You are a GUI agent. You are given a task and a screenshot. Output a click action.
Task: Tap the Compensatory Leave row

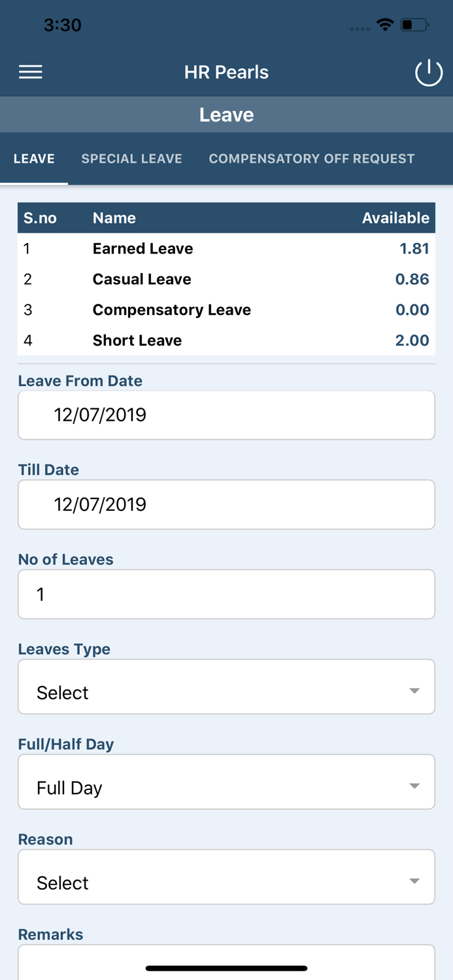point(226,310)
